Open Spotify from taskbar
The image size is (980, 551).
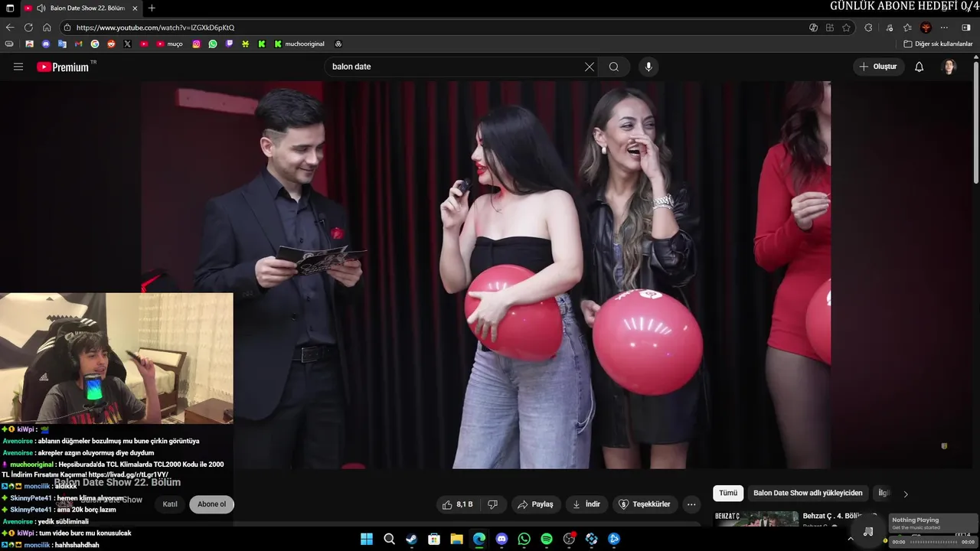547,539
